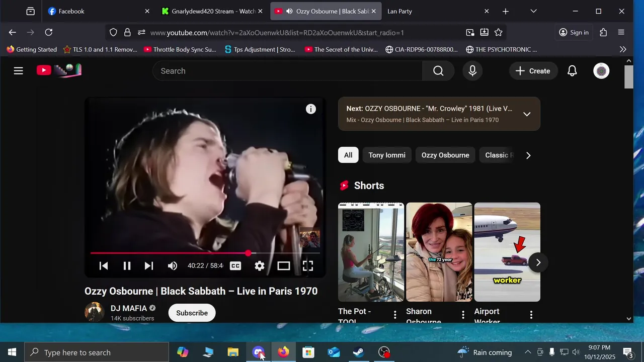Show hidden system tray icons
644x362 pixels.
coord(528,352)
